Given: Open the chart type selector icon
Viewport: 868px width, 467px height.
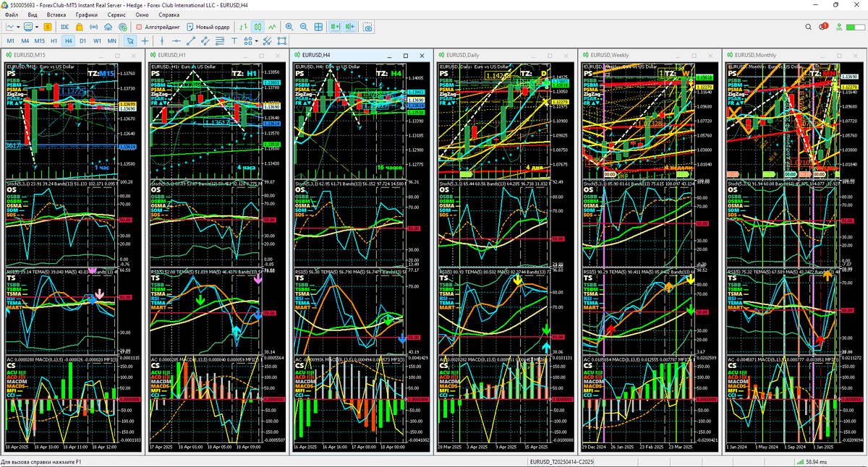Looking at the screenshot, I should pyautogui.click(x=10, y=27).
